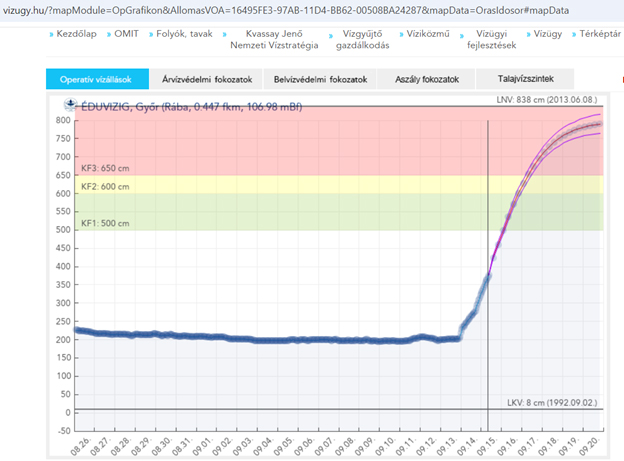
Task: Click the -50 value on y-axis
Action: 64,431
